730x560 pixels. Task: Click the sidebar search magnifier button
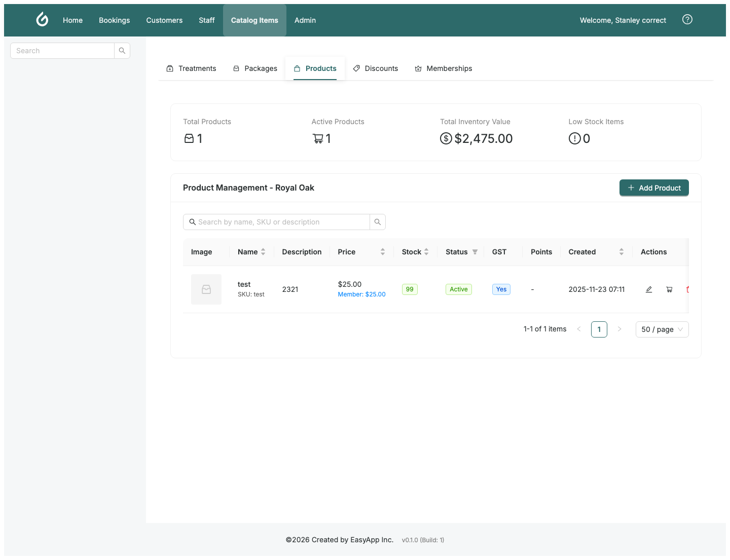coord(122,51)
